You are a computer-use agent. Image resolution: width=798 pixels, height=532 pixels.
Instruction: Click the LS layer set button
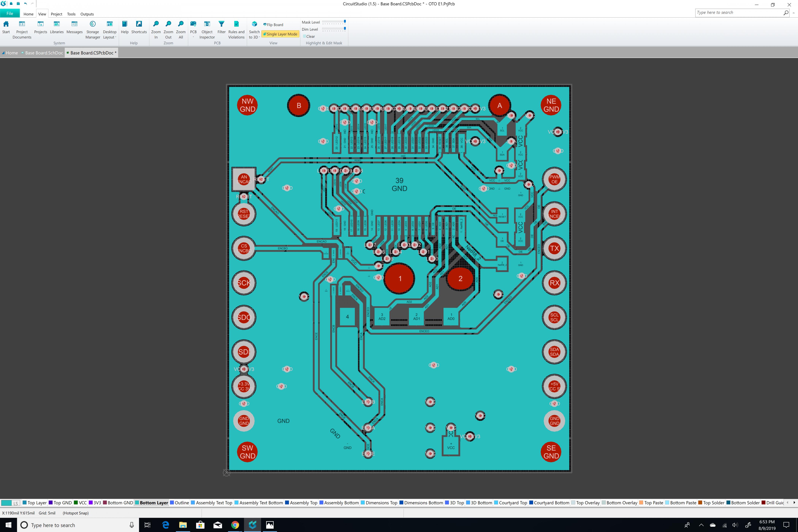click(16, 503)
